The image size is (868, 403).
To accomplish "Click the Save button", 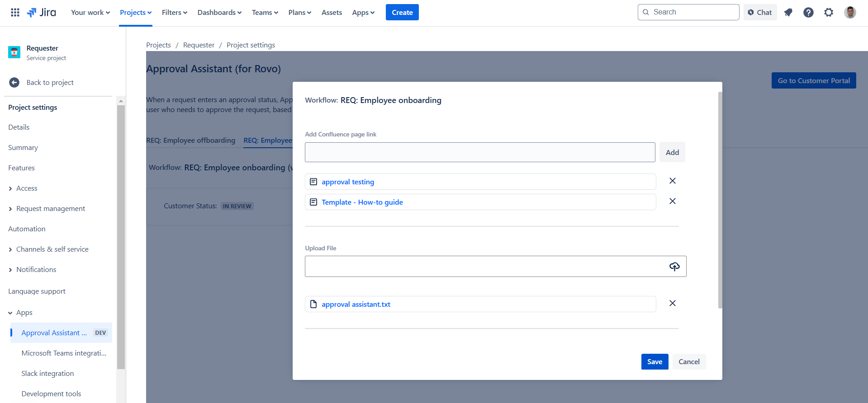I will coord(655,361).
